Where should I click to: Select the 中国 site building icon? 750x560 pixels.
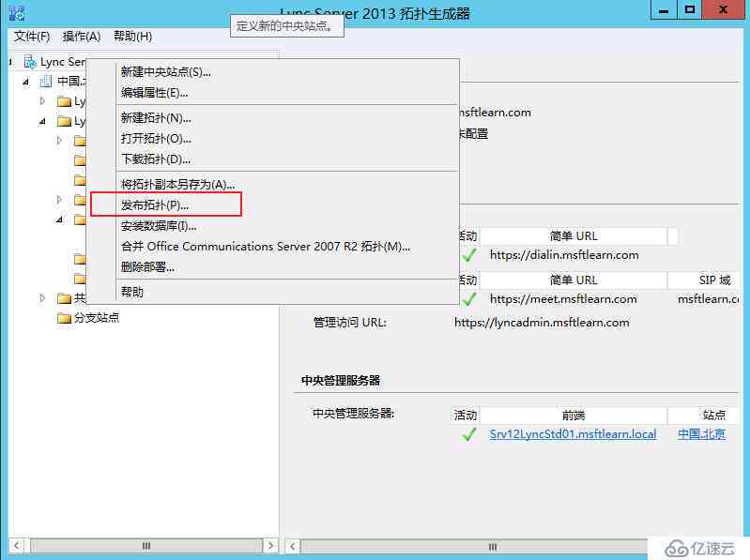[46, 82]
